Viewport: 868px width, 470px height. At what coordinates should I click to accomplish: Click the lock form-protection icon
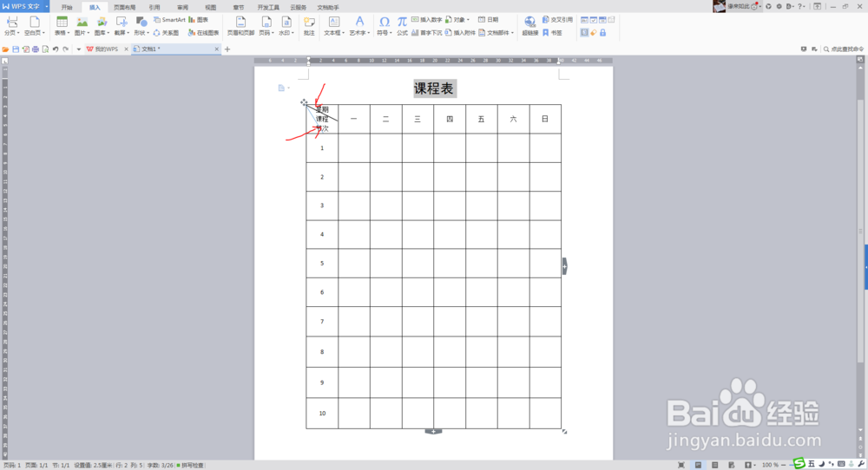point(603,33)
